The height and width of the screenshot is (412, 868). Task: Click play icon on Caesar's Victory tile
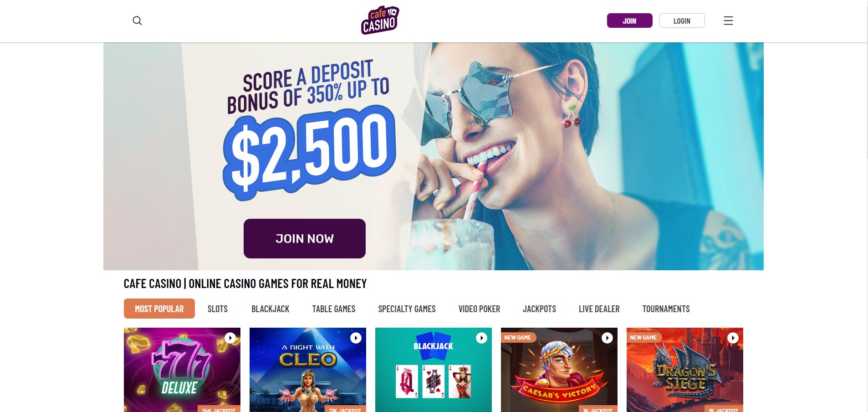[607, 338]
